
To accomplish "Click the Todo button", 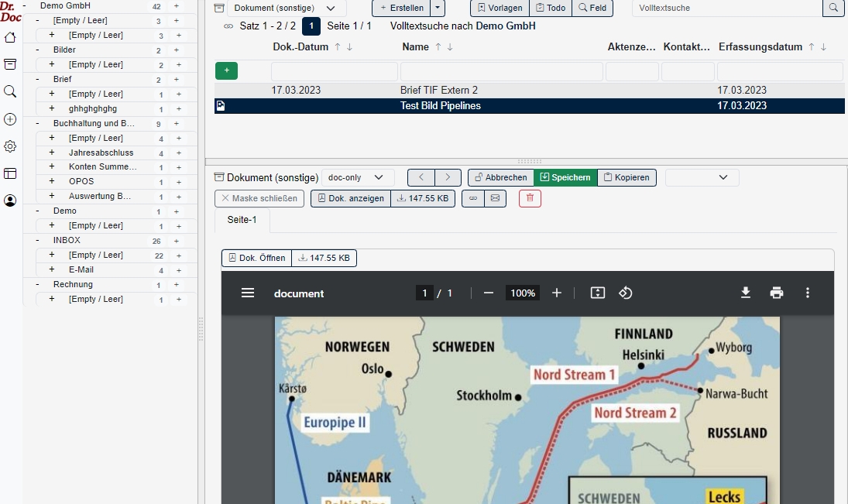I will tap(551, 8).
